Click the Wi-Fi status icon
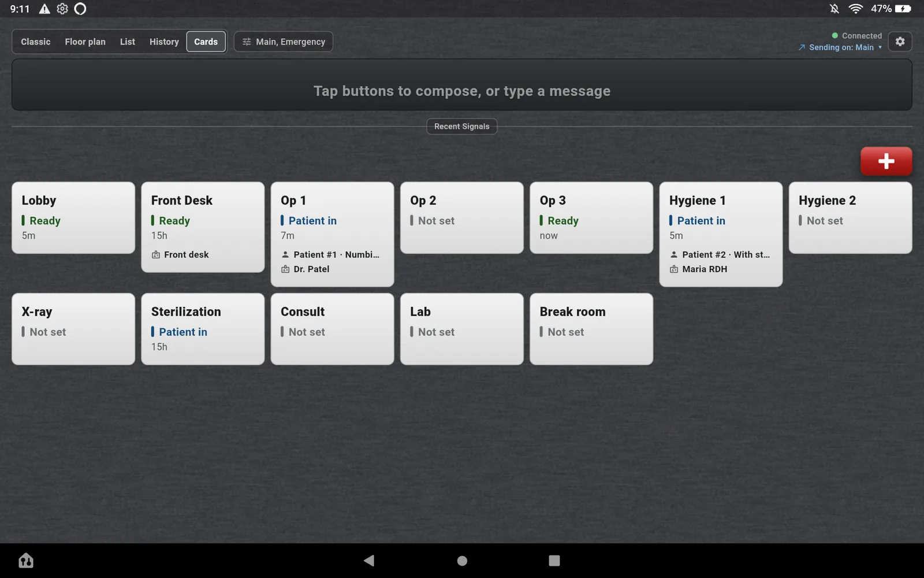The image size is (924, 578). [x=856, y=9]
